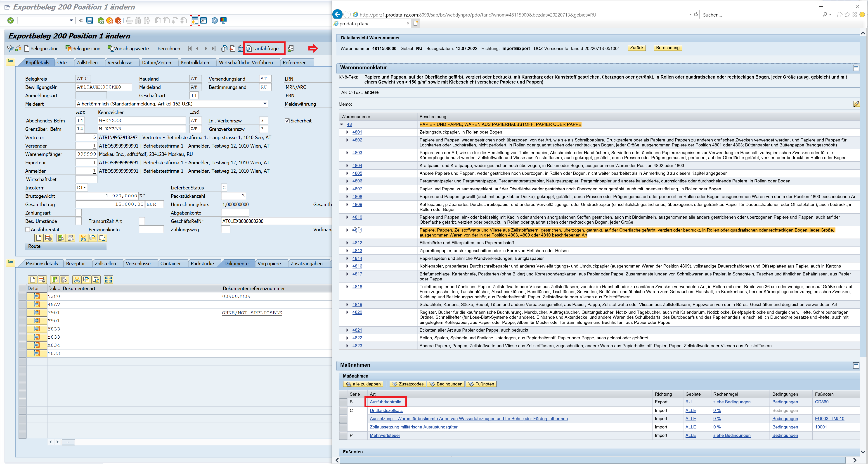The width and height of the screenshot is (868, 464).
Task: Switch to the Zollstellen header tab
Action: 87,62
